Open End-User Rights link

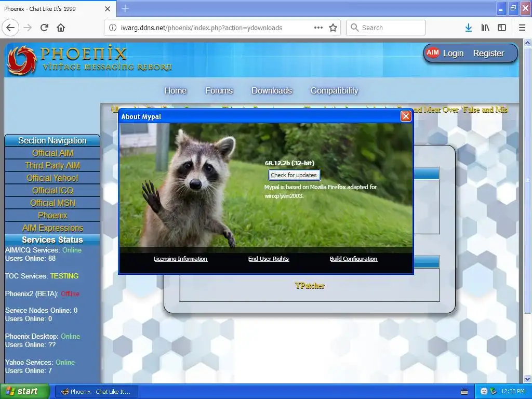point(269,259)
